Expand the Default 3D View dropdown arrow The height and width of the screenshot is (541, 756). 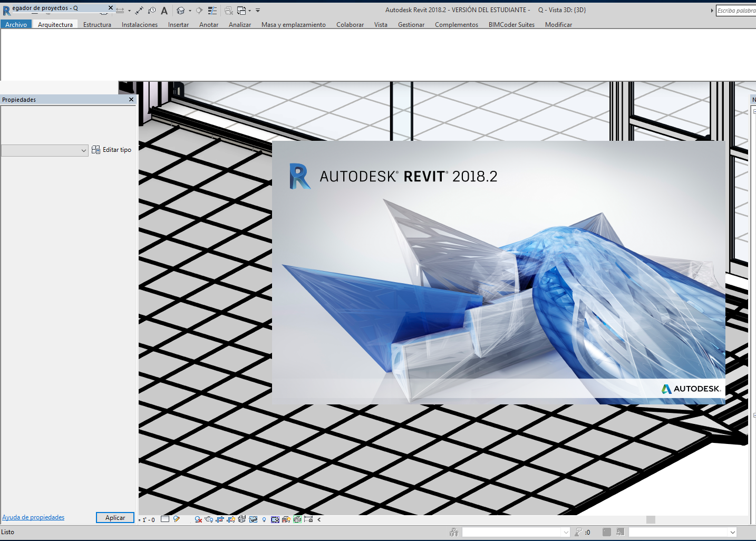tap(190, 10)
